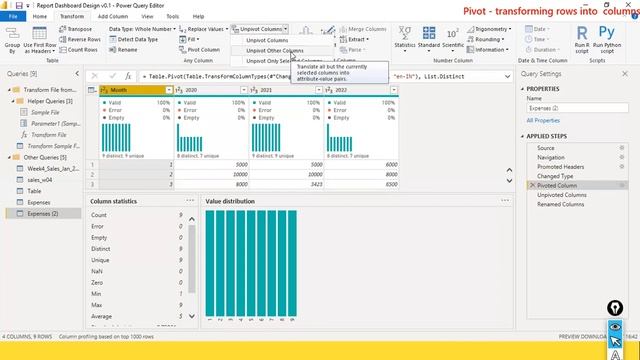The height and width of the screenshot is (360, 640).
Task: Open Data Type Whole Number dropdown
Action: pos(142,29)
